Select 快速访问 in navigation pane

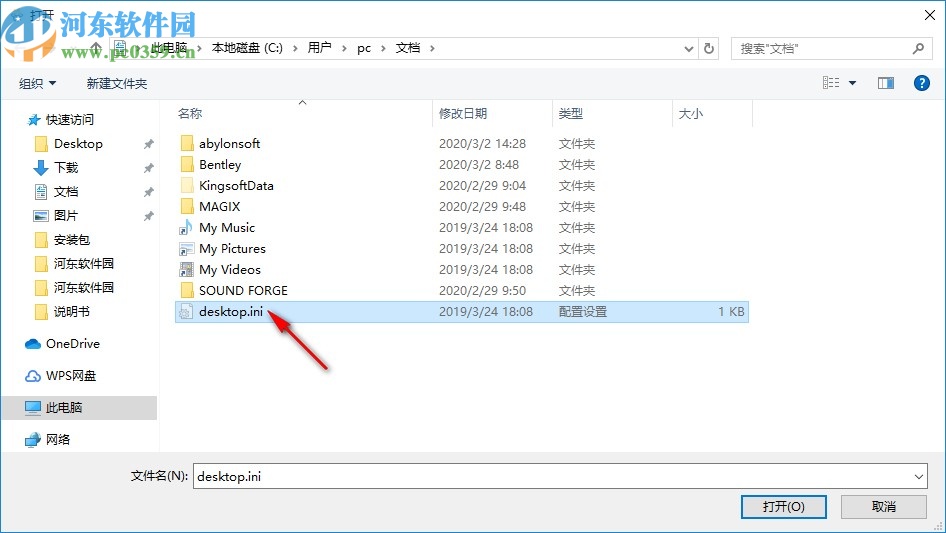[x=70, y=120]
